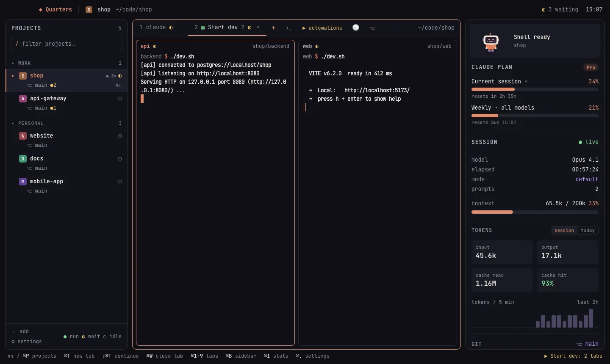This screenshot has width=610, height=364.
Task: Open a shell with the terminal prompt icon
Action: [289, 28]
